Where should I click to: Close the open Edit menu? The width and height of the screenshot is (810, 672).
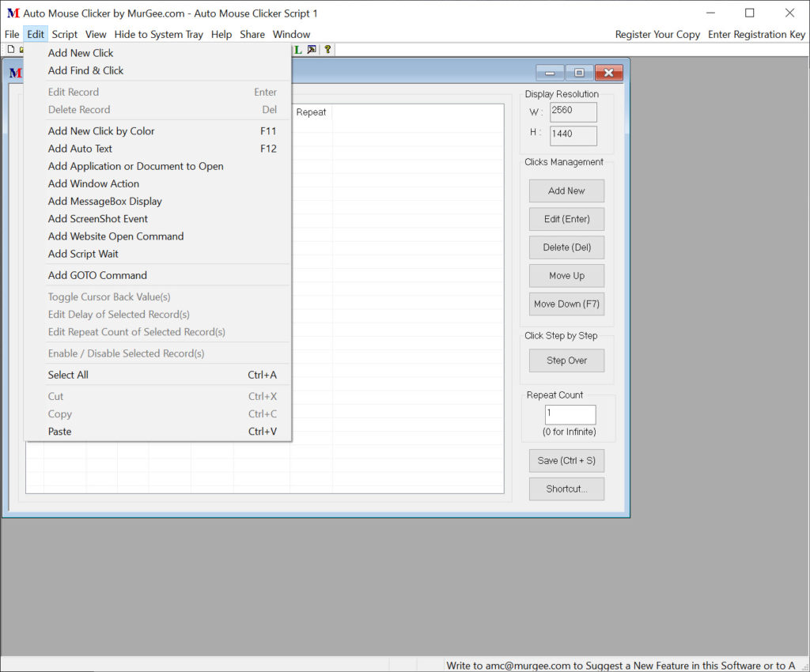click(36, 34)
